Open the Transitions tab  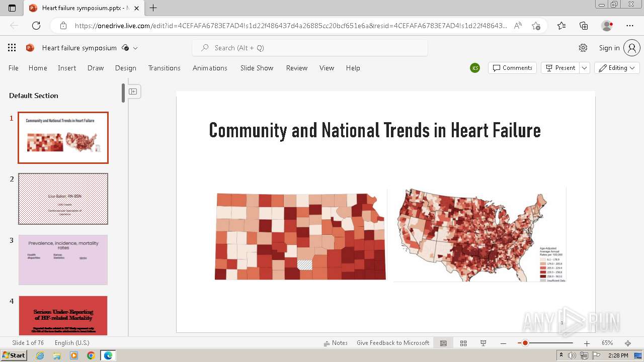pos(165,68)
